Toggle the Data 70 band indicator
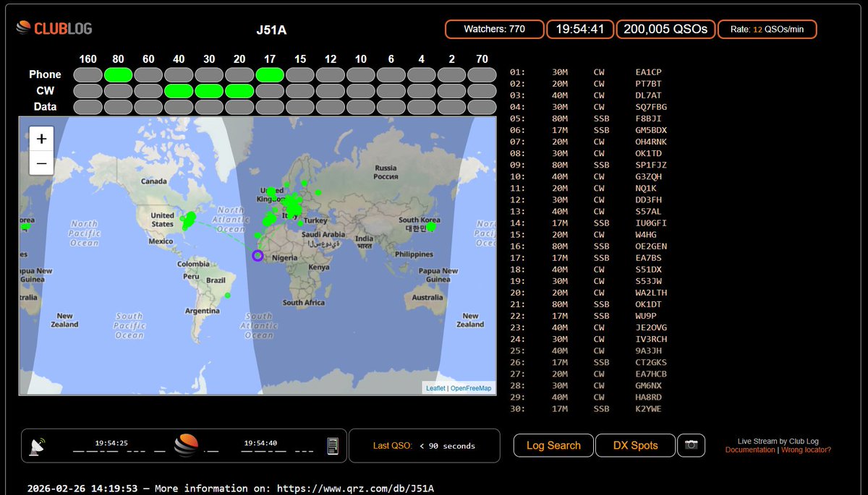The image size is (868, 495). point(482,107)
